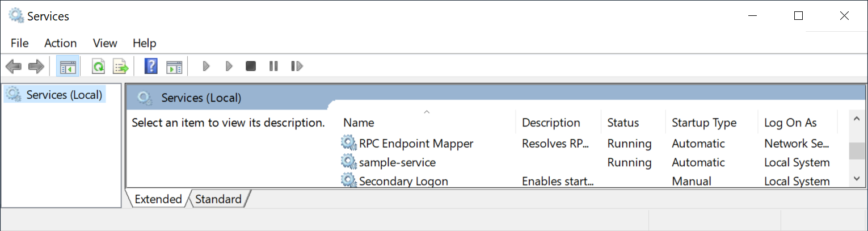Click the Back arrow in the toolbar

(x=14, y=66)
